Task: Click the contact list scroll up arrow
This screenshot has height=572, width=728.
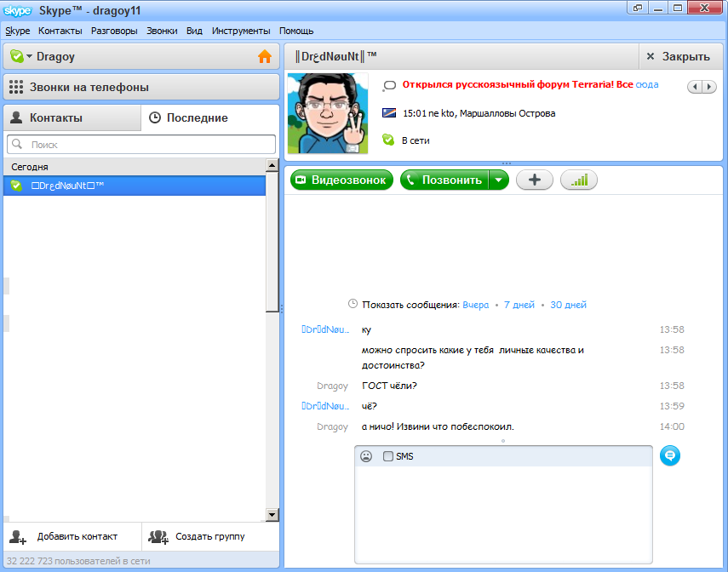Action: pos(272,165)
